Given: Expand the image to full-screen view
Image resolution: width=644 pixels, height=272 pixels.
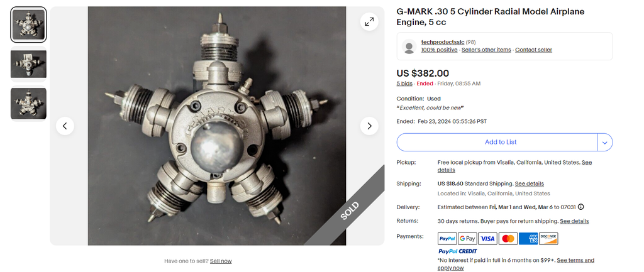Looking at the screenshot, I should pos(369,22).
